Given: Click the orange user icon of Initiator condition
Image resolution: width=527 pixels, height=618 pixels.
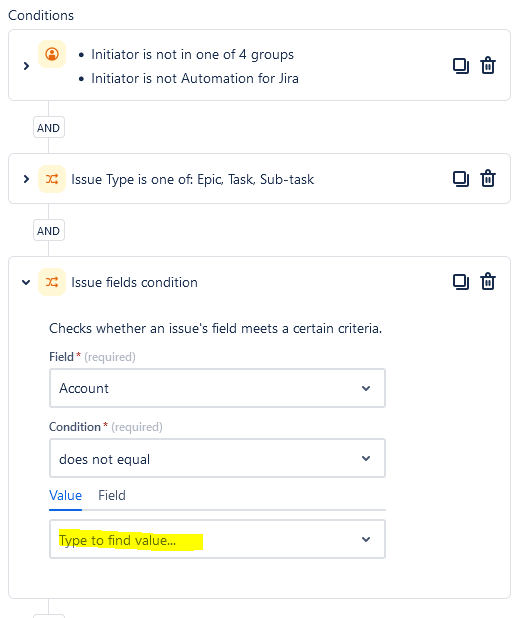Looking at the screenshot, I should (x=52, y=54).
